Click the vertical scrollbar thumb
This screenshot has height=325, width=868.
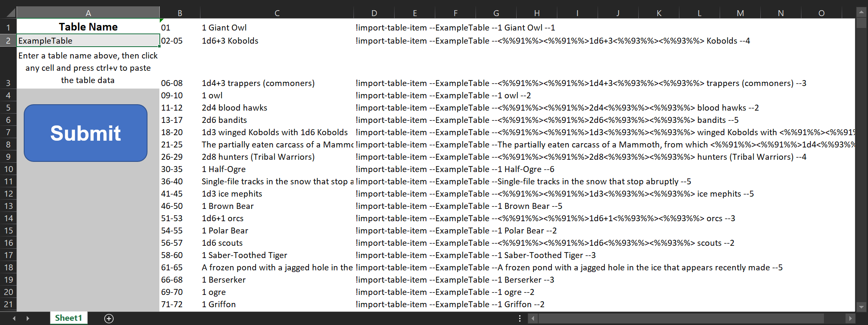(861, 23)
